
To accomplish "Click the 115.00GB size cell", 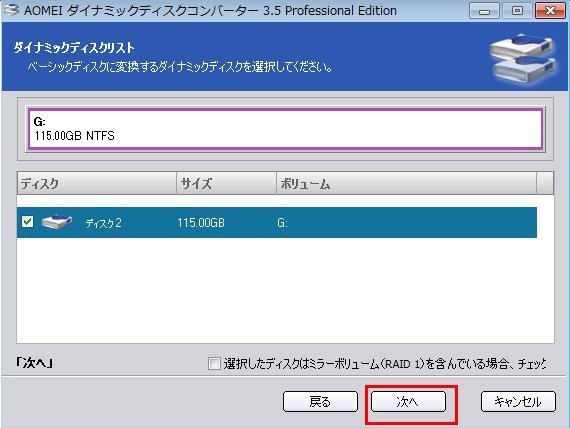I will pos(201,223).
